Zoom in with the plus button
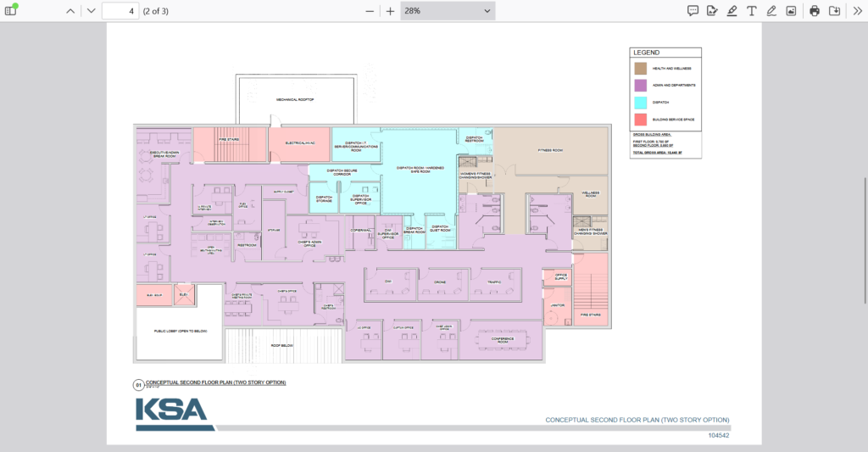 click(390, 11)
